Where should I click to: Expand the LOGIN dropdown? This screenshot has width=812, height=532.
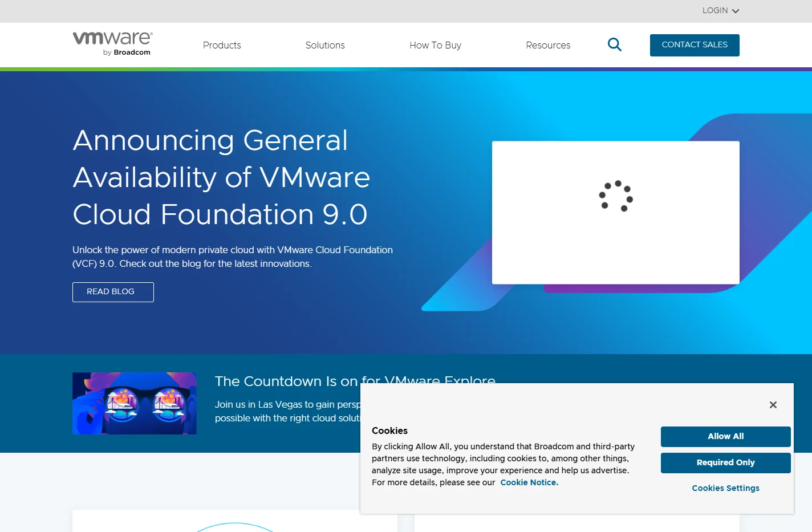point(720,11)
